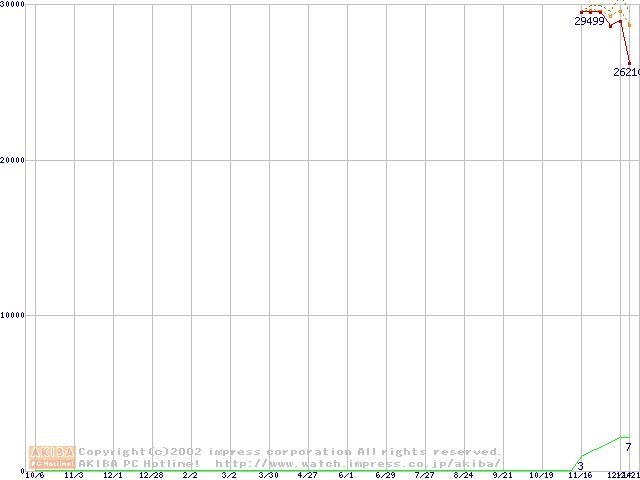Select the 11/16 date on x-axis
The image size is (640, 480).
coord(580,476)
